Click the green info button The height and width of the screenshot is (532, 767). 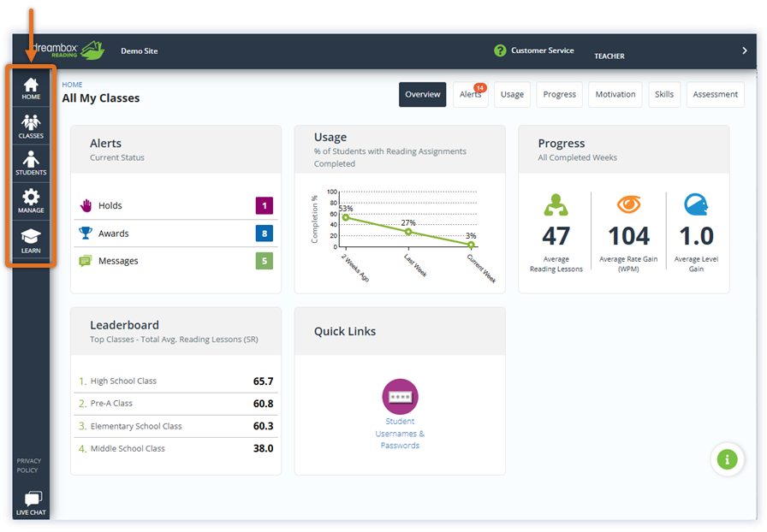(727, 459)
